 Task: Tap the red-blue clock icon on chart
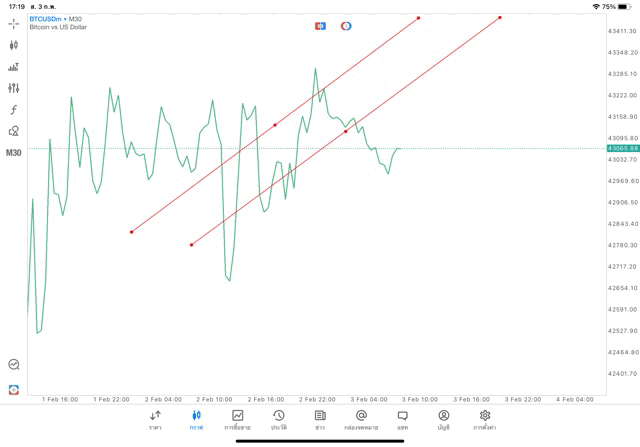click(x=346, y=26)
